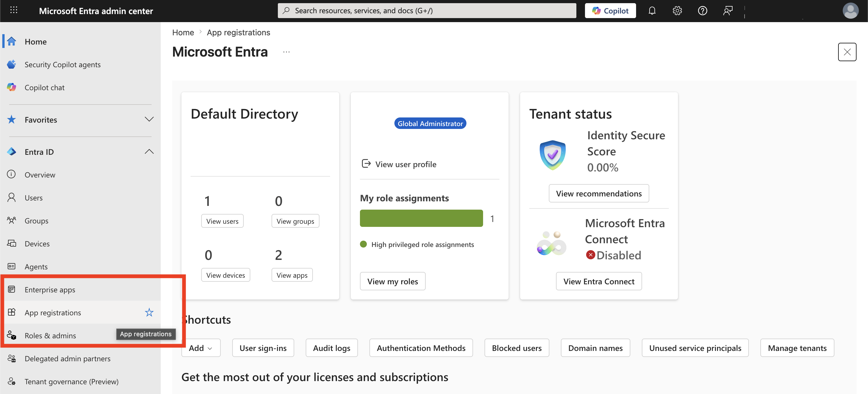
Task: Select Groups in the sidebar
Action: [81, 221]
